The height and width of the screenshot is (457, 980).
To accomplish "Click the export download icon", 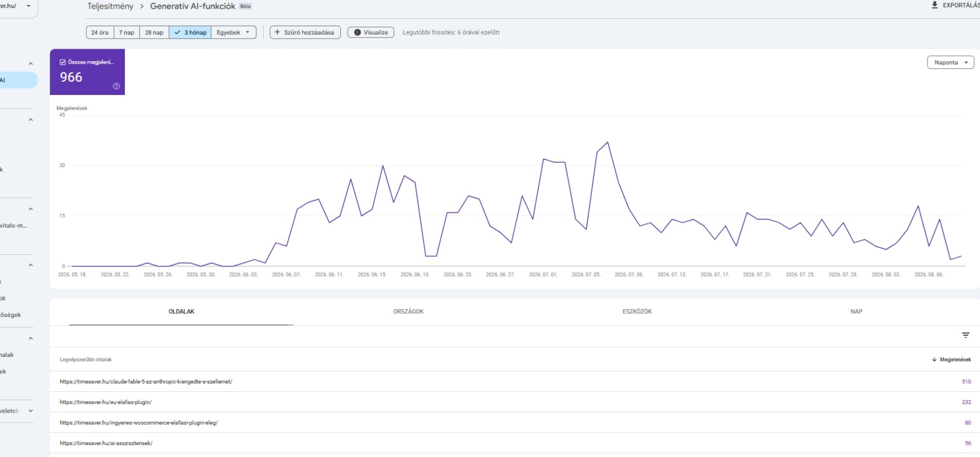I will [934, 5].
